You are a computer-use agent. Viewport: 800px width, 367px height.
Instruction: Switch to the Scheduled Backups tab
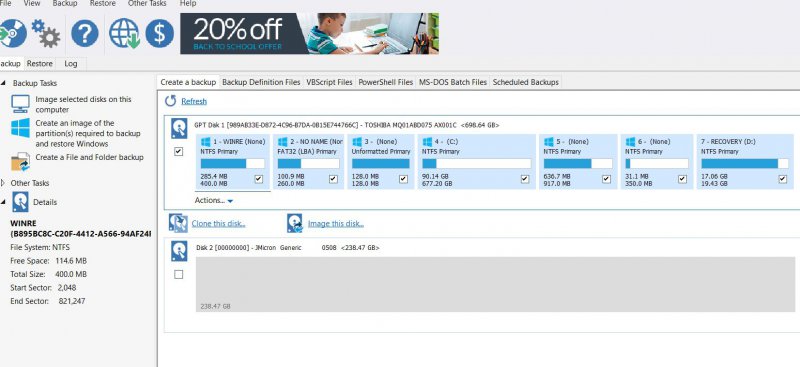[x=526, y=82]
